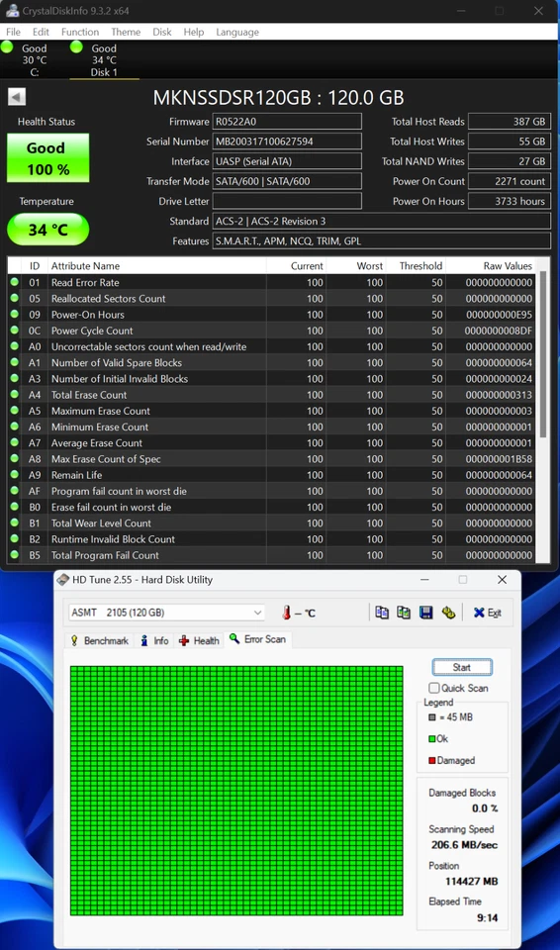Image resolution: width=560 pixels, height=950 pixels.
Task: Click the Good 100 % health status button
Action: pos(47,158)
